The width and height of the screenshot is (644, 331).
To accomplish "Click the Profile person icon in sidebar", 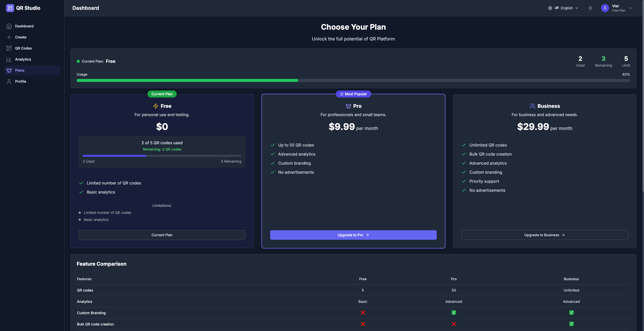I will (9, 81).
